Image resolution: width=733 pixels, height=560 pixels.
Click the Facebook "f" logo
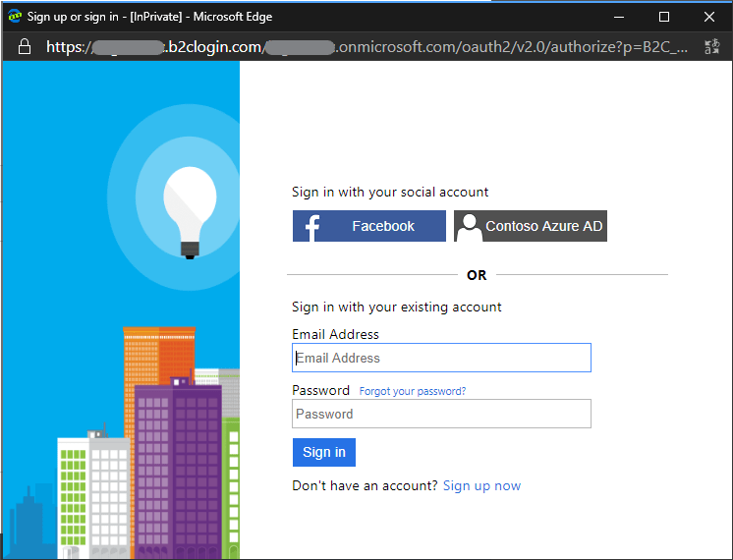pyautogui.click(x=312, y=227)
